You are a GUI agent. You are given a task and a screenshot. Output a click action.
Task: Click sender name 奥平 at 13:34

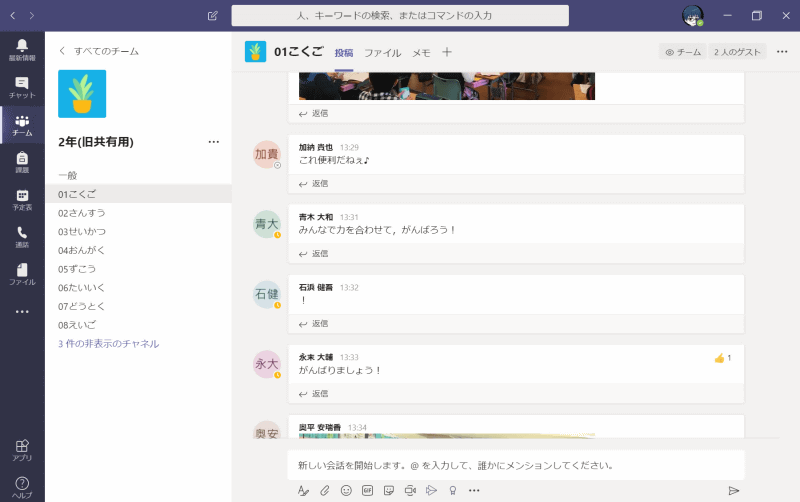pyautogui.click(x=319, y=428)
